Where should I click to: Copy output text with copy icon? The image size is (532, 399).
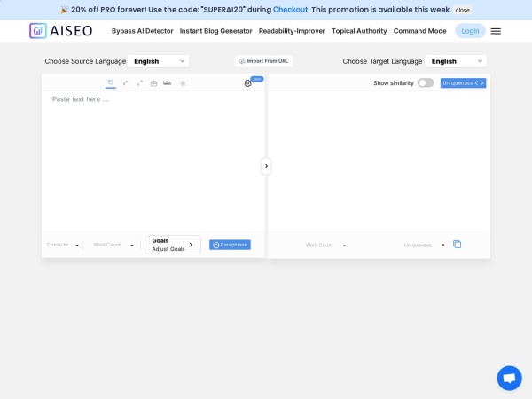tap(458, 245)
